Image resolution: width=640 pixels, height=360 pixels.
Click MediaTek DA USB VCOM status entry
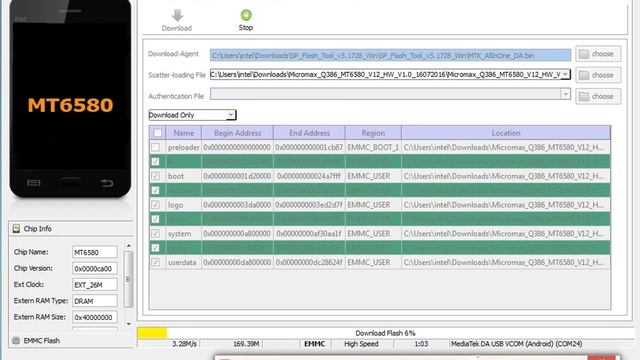click(x=517, y=344)
